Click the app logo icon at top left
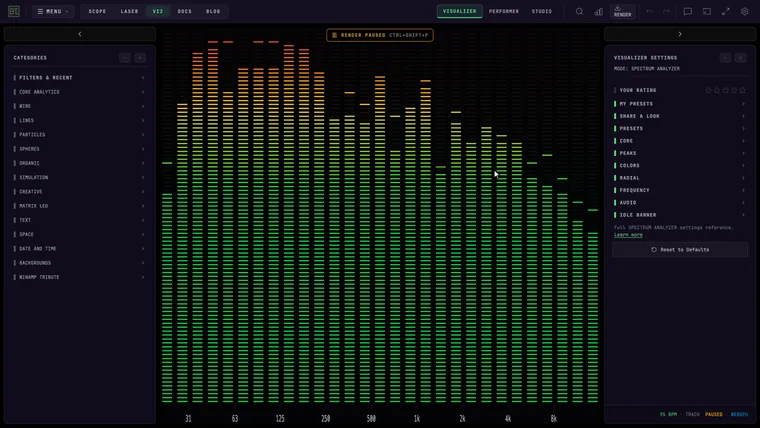The height and width of the screenshot is (428, 760). point(14,11)
